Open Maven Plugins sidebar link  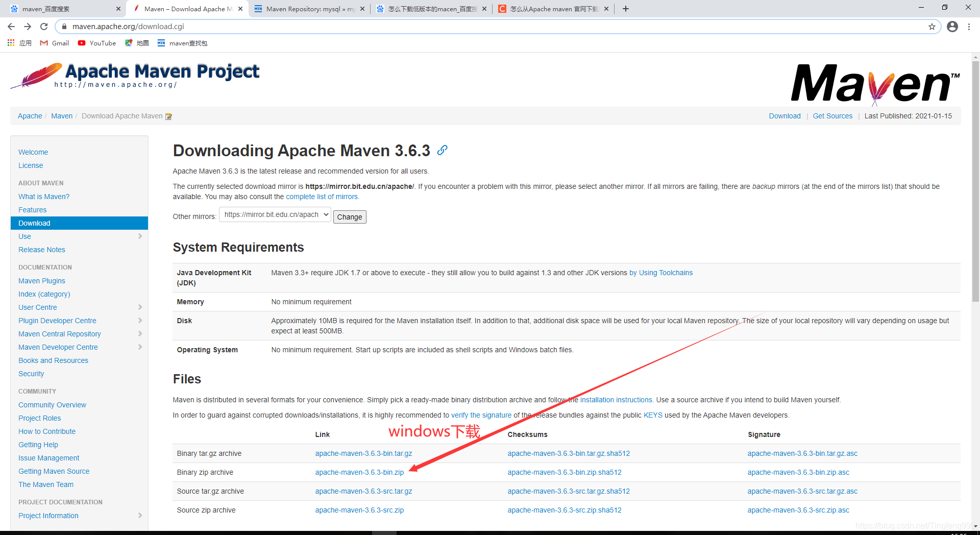[42, 281]
